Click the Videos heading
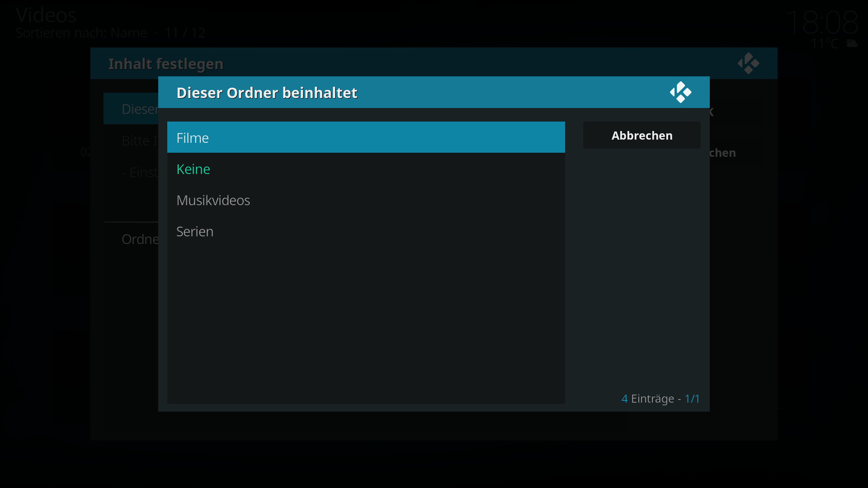868x488 pixels. click(46, 15)
